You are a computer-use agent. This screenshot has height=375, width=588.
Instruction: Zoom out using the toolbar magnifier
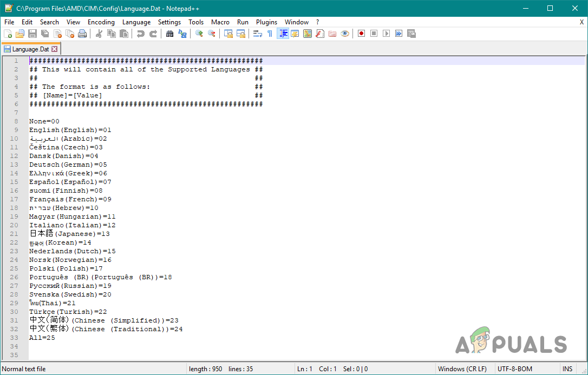pos(212,34)
